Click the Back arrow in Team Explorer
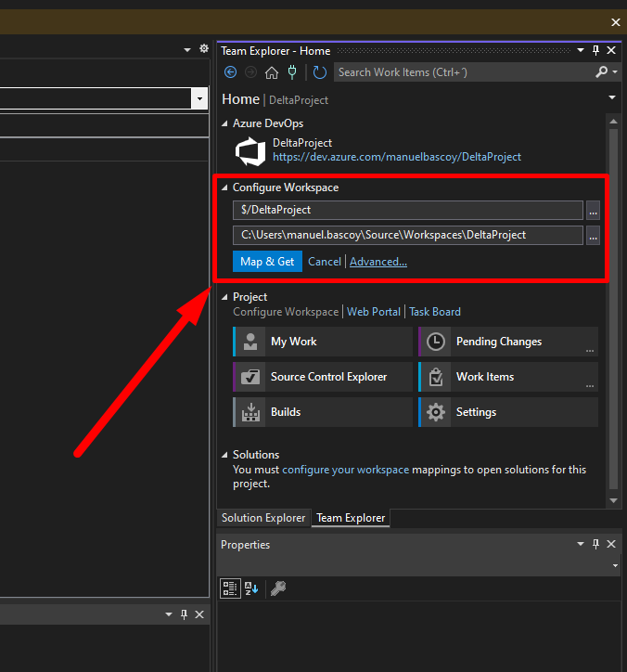The image size is (627, 672). (x=230, y=72)
